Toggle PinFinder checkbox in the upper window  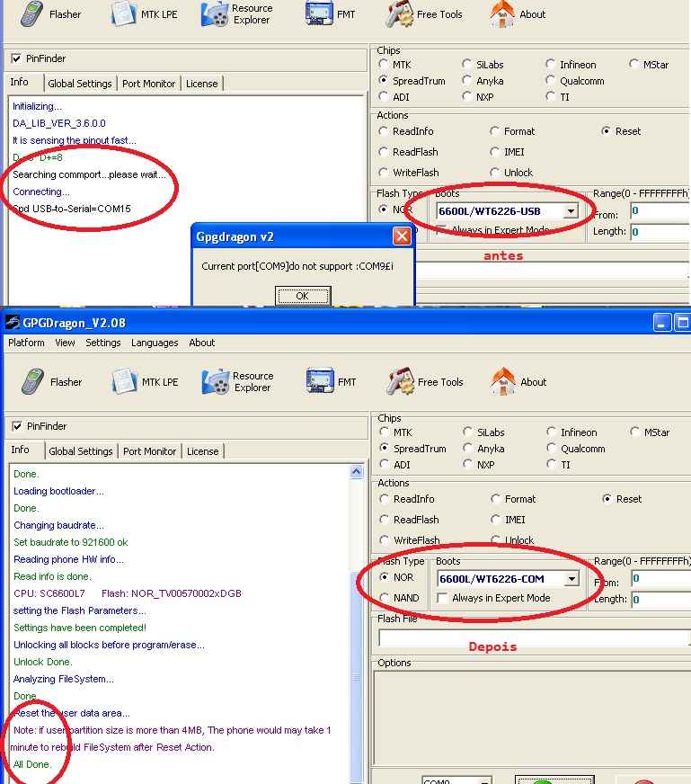(x=16, y=58)
